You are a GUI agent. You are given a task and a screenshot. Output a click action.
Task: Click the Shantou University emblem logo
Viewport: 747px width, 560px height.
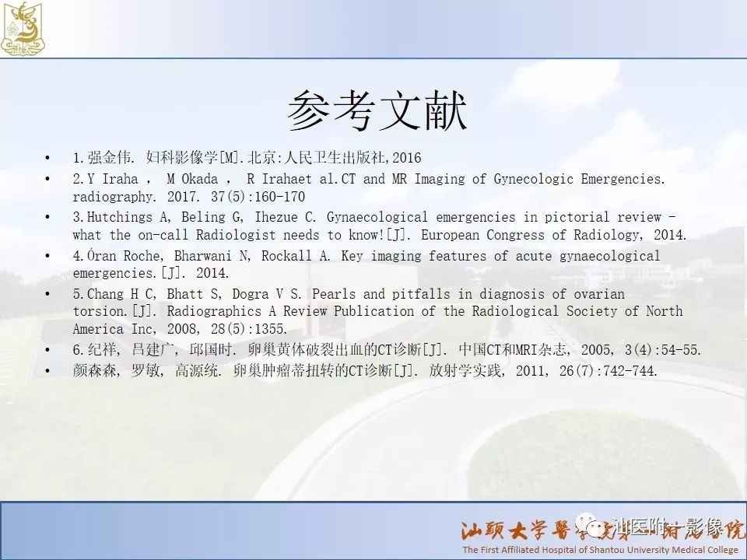(23, 29)
